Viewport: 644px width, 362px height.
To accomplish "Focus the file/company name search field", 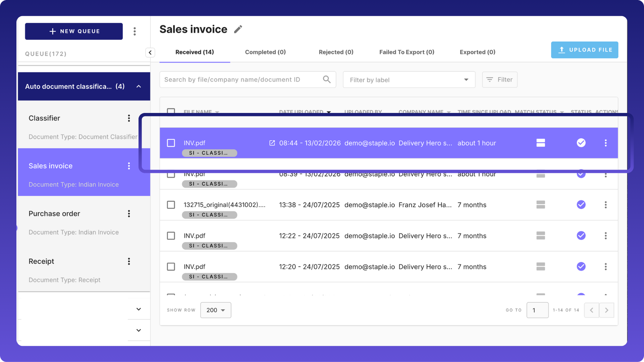I will pyautogui.click(x=248, y=80).
